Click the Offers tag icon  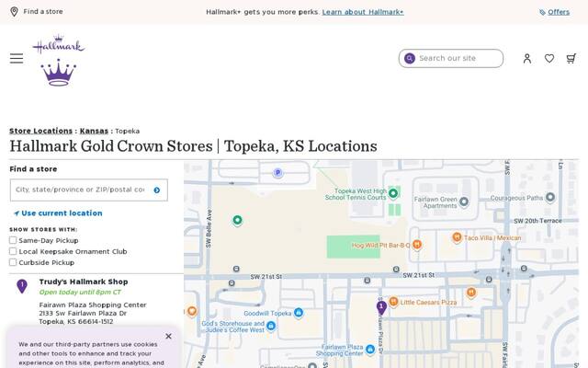[x=542, y=12]
